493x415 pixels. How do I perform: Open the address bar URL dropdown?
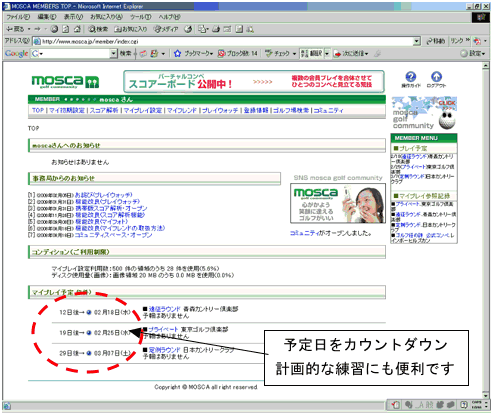coord(417,41)
